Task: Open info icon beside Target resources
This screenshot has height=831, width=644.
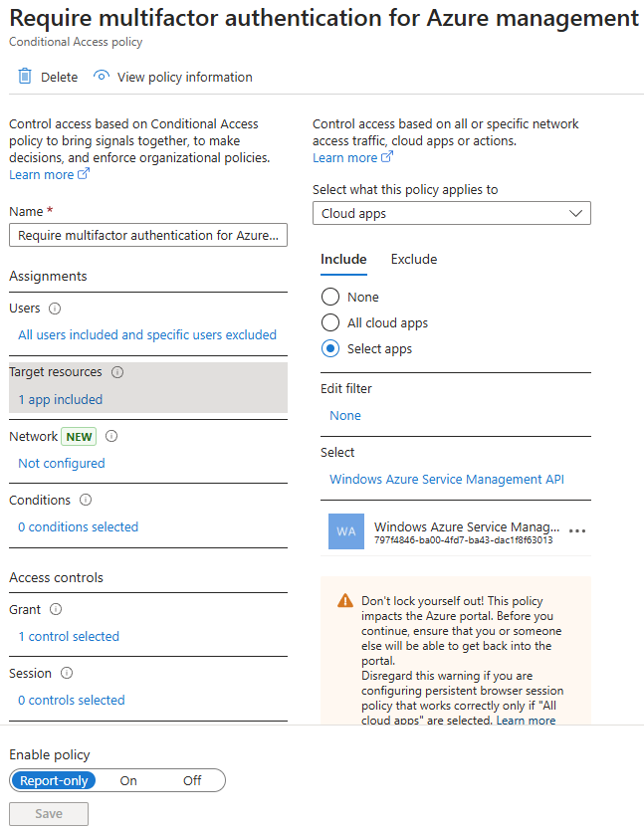Action: coord(117,372)
